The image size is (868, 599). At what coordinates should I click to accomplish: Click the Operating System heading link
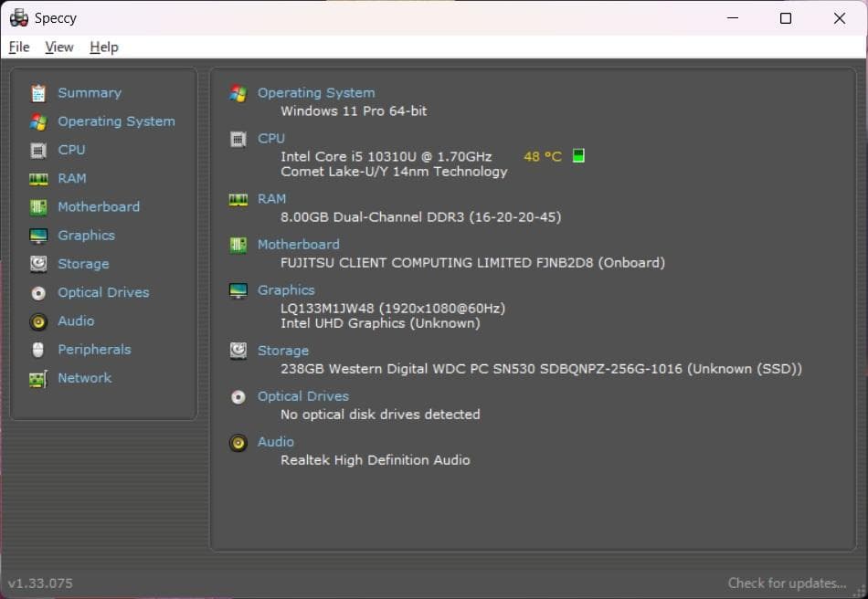click(x=316, y=92)
